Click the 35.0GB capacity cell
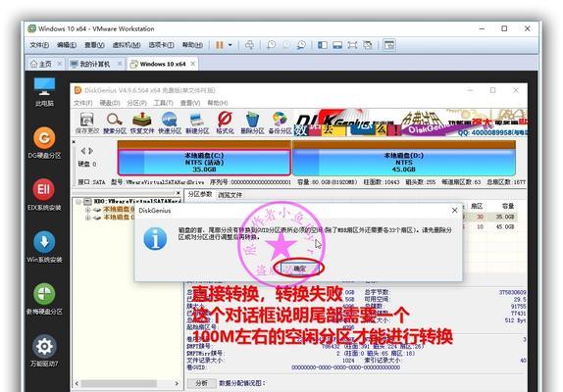The height and width of the screenshot is (392, 563). [505, 217]
